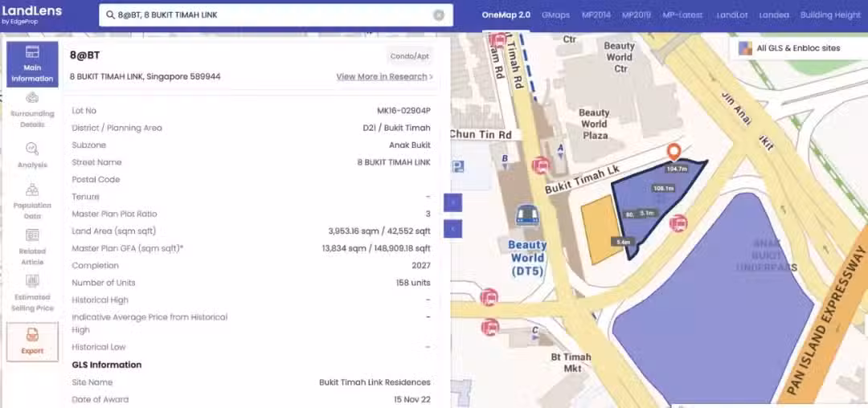Clear the search text with the X icon
Image resolution: width=868 pixels, height=408 pixels.
click(439, 15)
